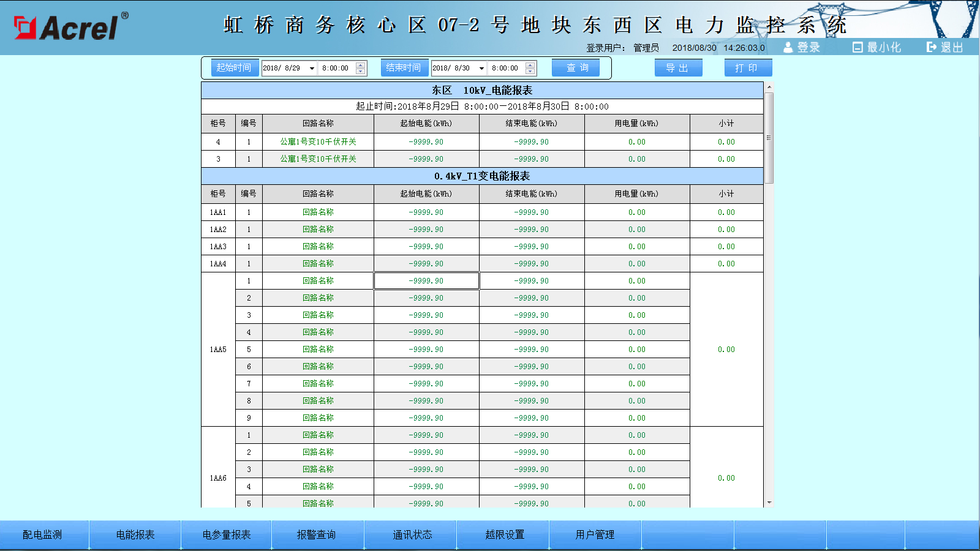This screenshot has width=980, height=551.
Task: Click the 1AA1 row circuit name 回路名称
Action: [318, 212]
